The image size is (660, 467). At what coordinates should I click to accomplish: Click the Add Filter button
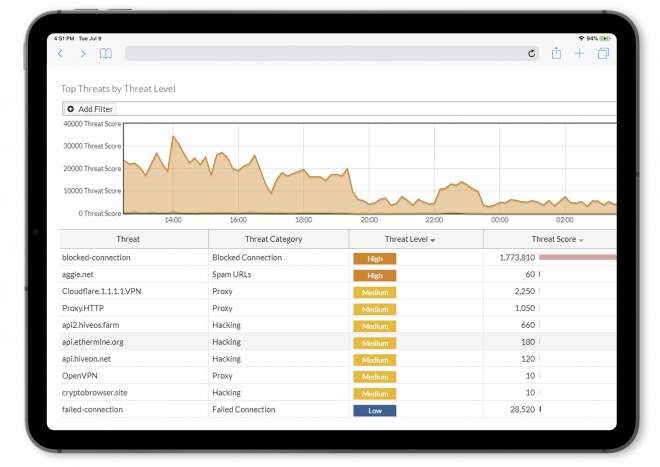point(90,109)
